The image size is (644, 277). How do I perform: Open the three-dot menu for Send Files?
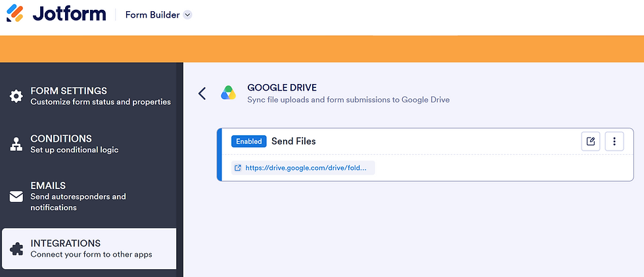click(x=614, y=141)
